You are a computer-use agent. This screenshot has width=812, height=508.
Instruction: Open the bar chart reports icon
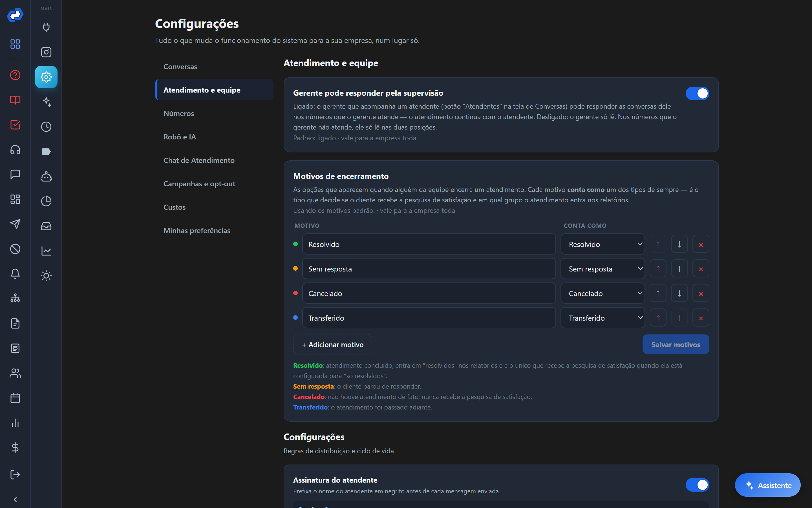point(15,423)
